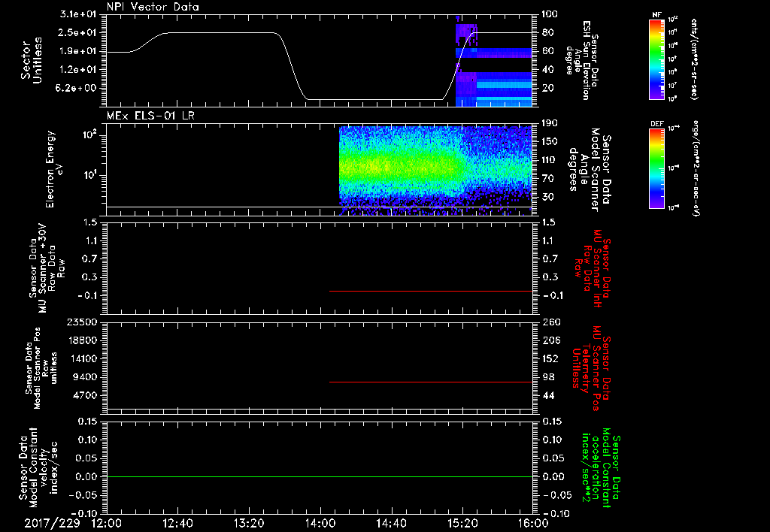The height and width of the screenshot is (532, 770).
Task: Click the '3.1e+01' sector tick label
Action: coord(78,14)
